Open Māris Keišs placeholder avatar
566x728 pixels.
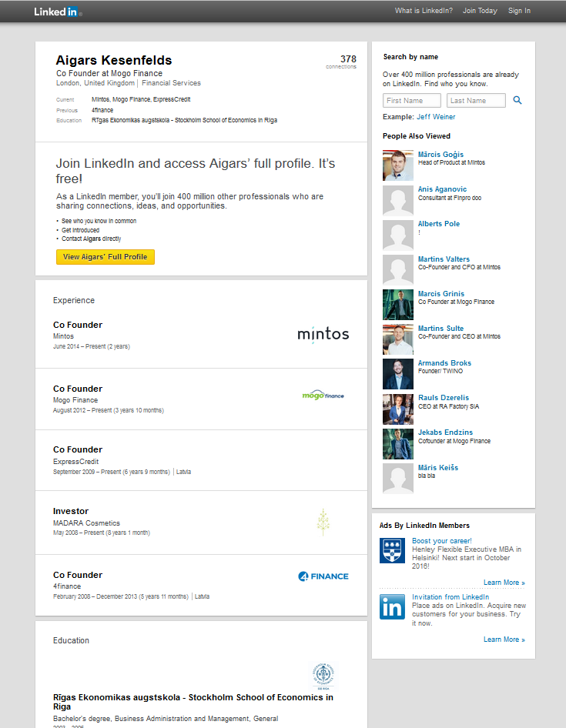tap(398, 478)
